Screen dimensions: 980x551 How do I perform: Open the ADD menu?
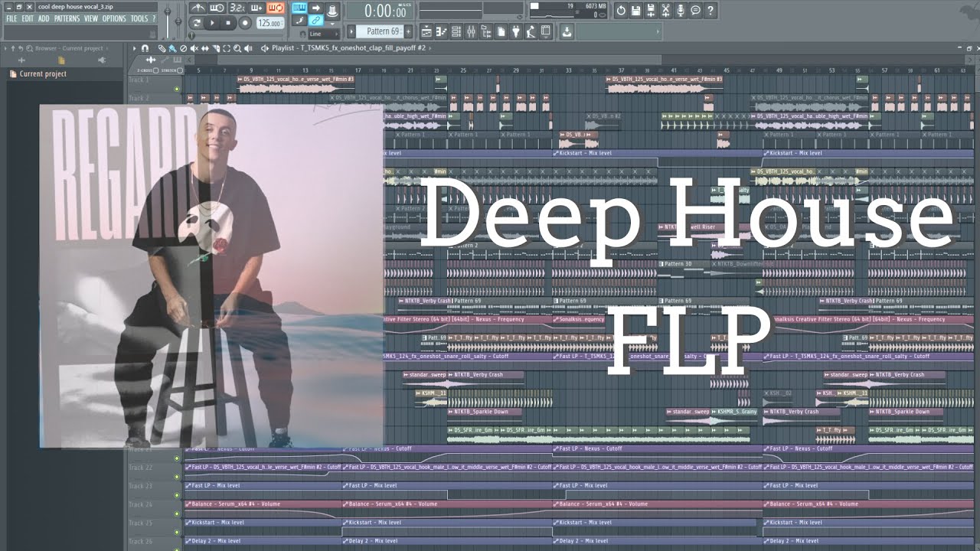[44, 18]
